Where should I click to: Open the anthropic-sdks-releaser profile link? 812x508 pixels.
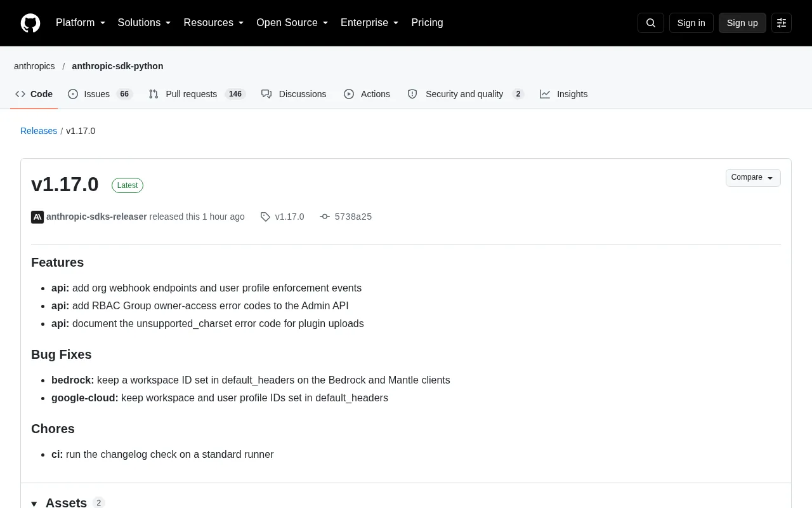point(96,217)
